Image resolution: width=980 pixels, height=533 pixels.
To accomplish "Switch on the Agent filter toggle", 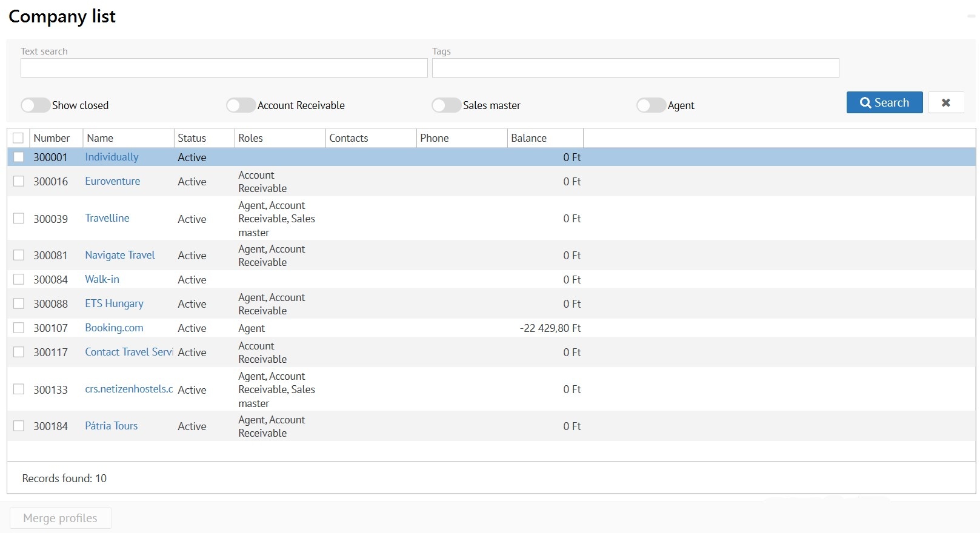I will tap(651, 105).
